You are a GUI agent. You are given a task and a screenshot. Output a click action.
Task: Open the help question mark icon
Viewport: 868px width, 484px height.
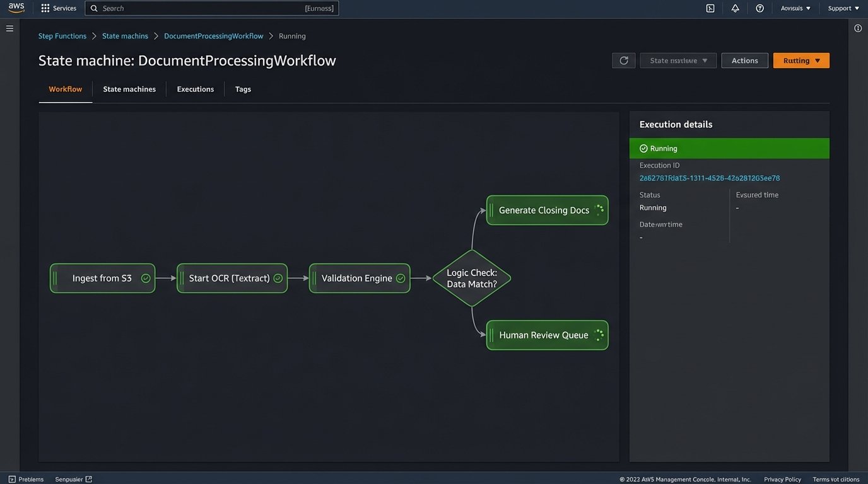click(x=759, y=8)
